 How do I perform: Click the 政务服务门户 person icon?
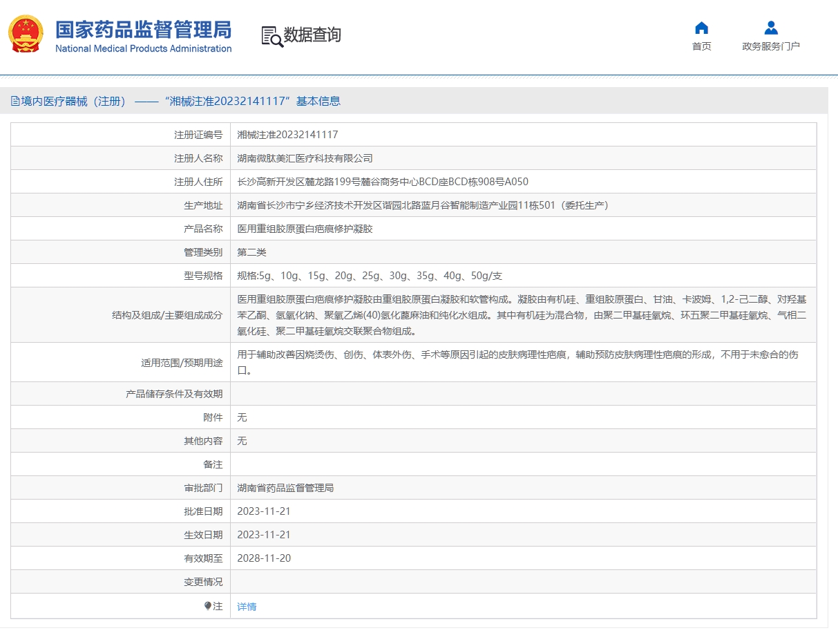pyautogui.click(x=771, y=28)
